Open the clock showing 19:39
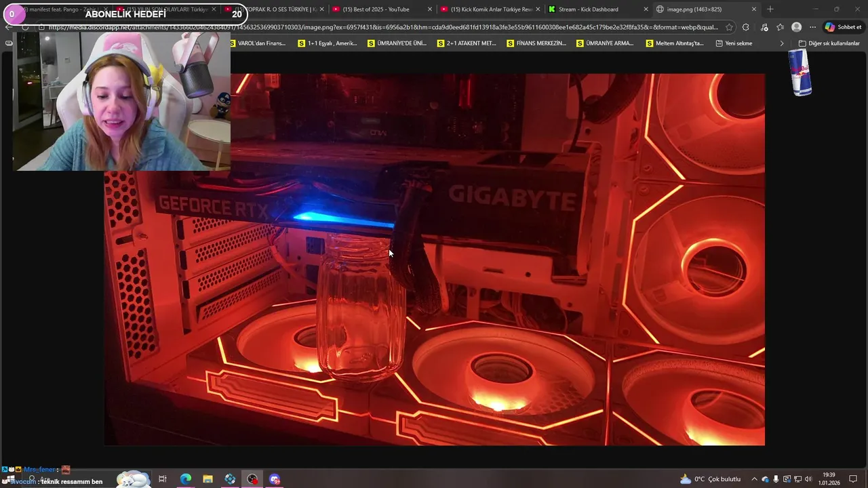The width and height of the screenshot is (868, 488). (x=829, y=479)
